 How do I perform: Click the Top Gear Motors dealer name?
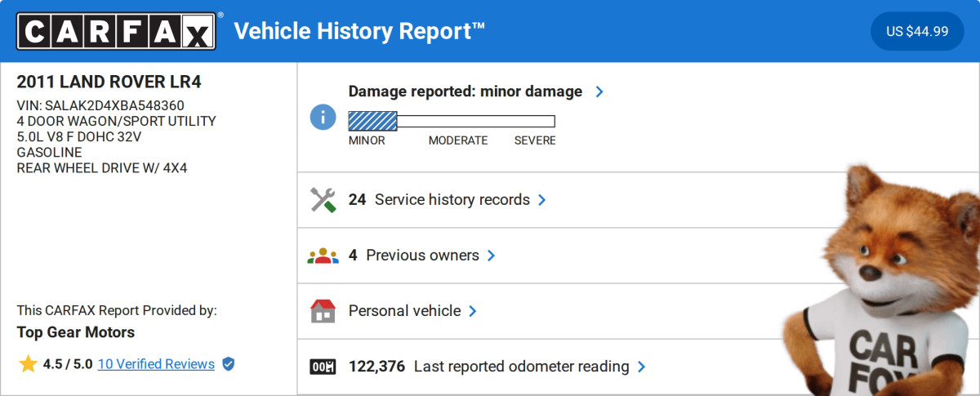76,332
